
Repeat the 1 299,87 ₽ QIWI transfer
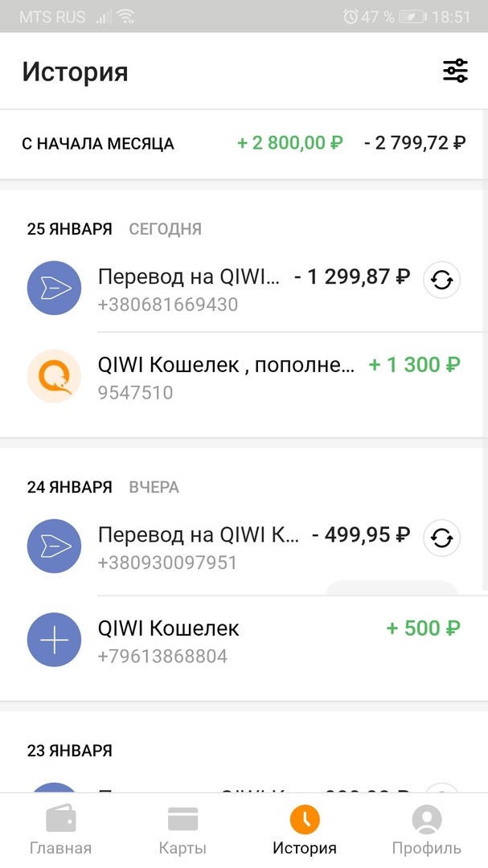click(x=441, y=280)
